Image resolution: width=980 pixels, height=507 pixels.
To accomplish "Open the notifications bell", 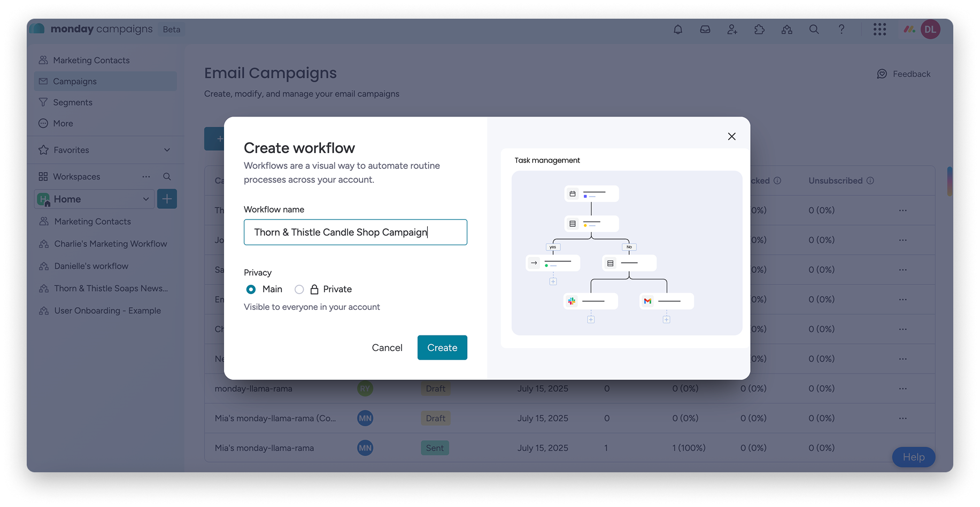I will [677, 29].
